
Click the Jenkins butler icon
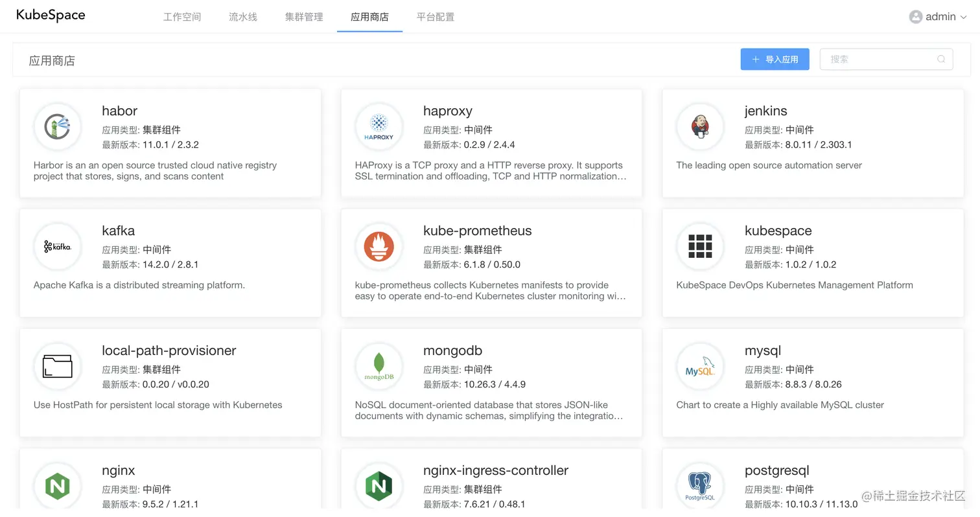click(700, 126)
